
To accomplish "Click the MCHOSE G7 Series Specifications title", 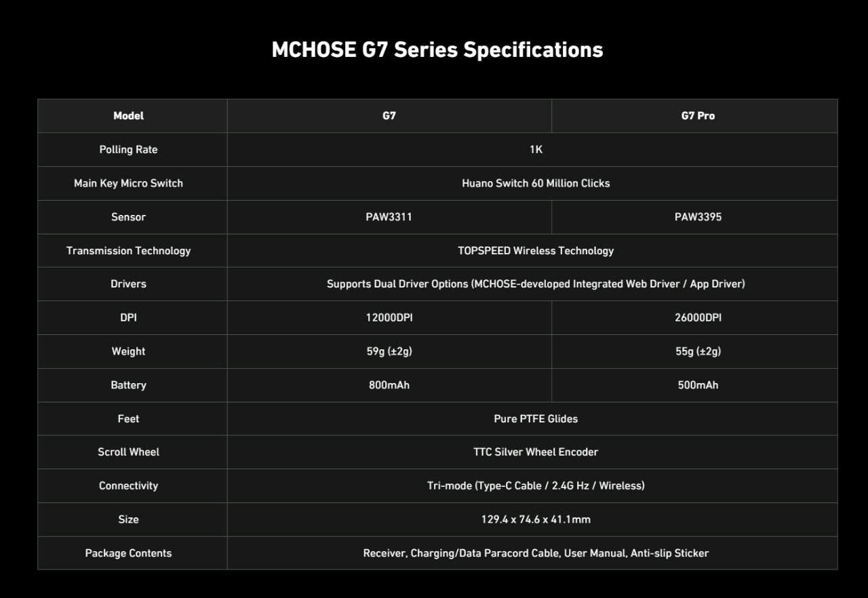I will tap(437, 49).
